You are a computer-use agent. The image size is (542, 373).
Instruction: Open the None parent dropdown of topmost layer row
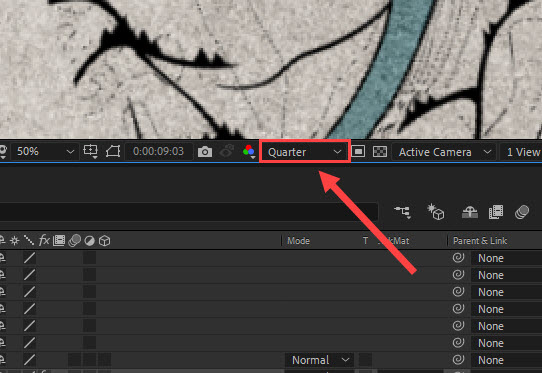click(506, 258)
